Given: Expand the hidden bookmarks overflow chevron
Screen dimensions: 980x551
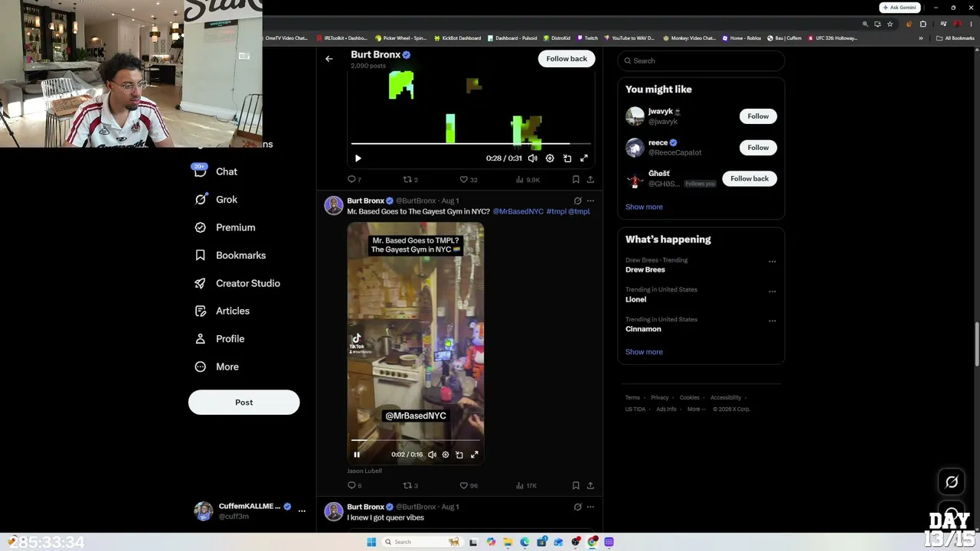Looking at the screenshot, I should pyautogui.click(x=921, y=38).
